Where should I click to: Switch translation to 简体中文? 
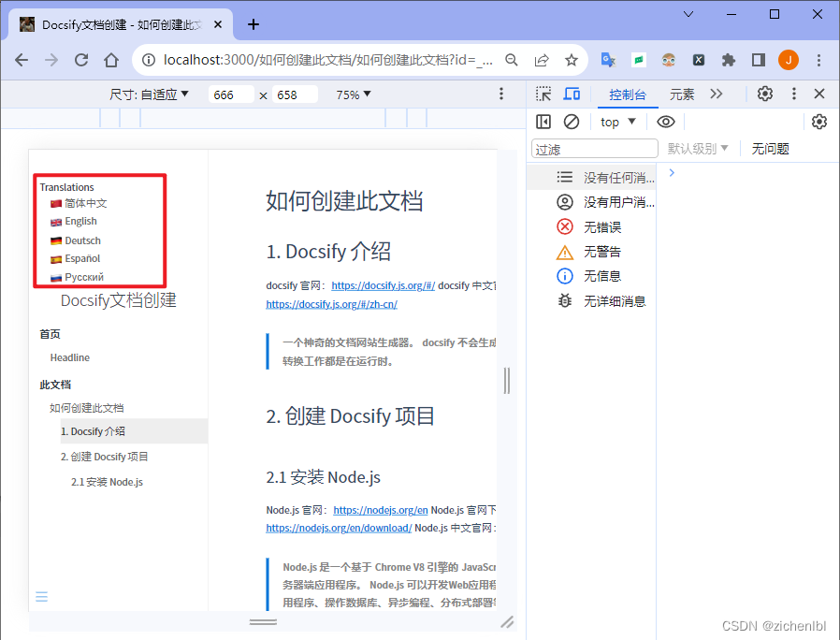[79, 204]
